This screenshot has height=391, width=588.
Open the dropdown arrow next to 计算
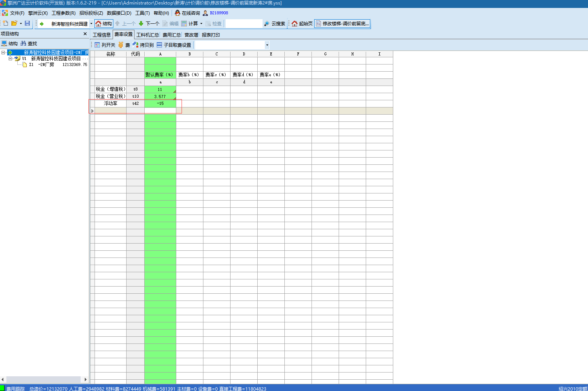(201, 23)
